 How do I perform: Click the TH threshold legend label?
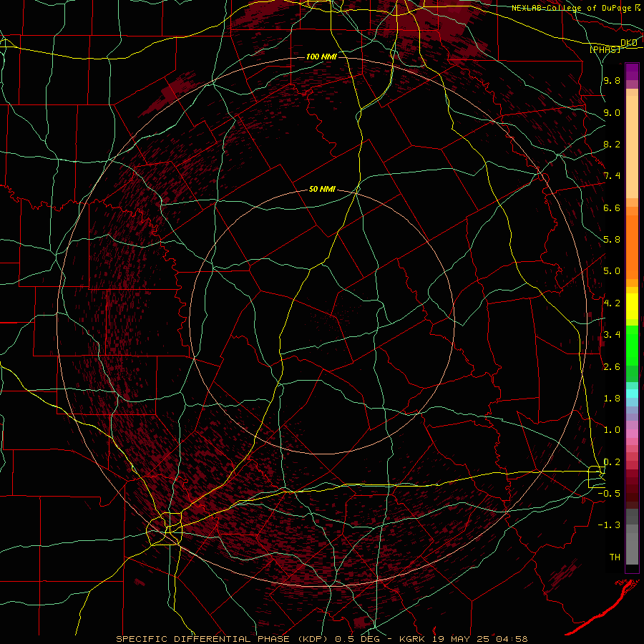point(615,557)
